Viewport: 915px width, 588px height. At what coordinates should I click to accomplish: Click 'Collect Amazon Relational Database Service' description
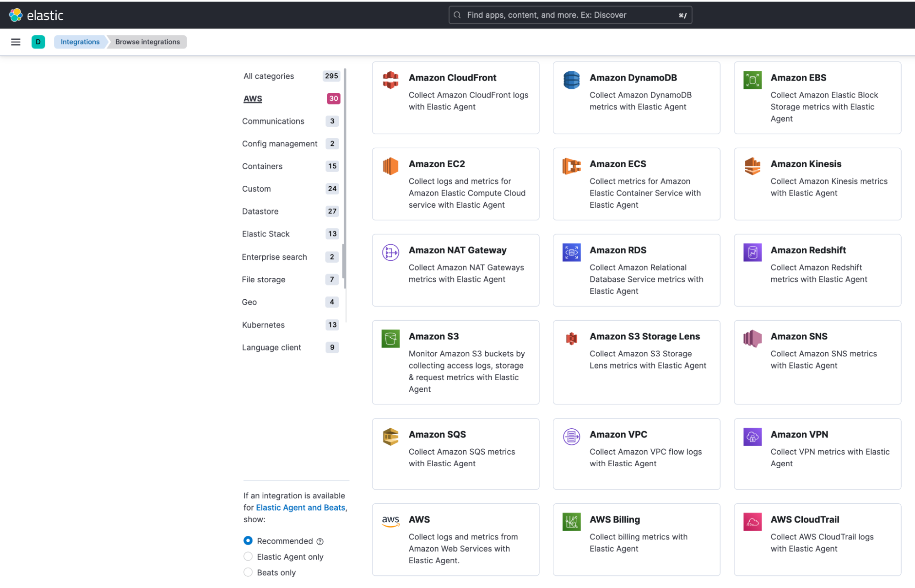pyautogui.click(x=646, y=279)
